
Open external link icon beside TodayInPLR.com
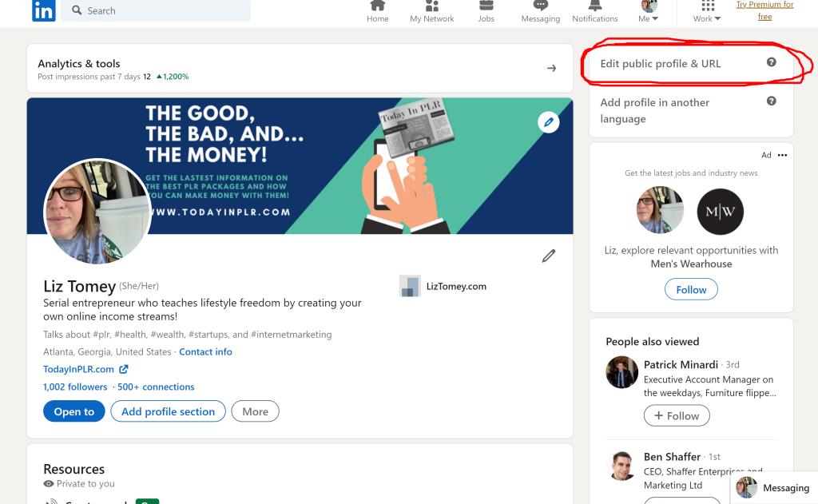point(124,369)
